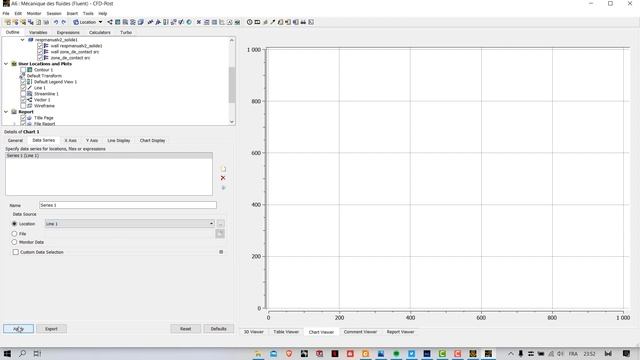Click the first load results toolbar icon
The height and width of the screenshot is (360, 640).
[8, 22]
